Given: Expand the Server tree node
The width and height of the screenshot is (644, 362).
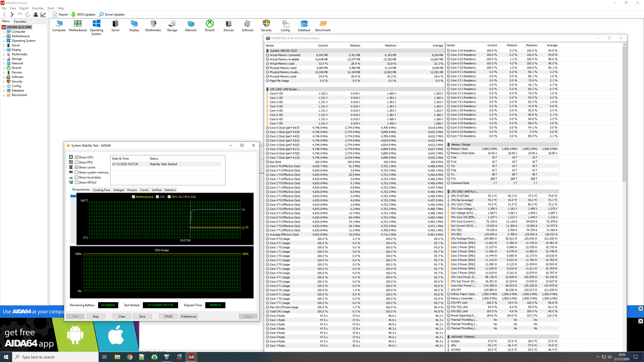Looking at the screenshot, I should (4, 45).
